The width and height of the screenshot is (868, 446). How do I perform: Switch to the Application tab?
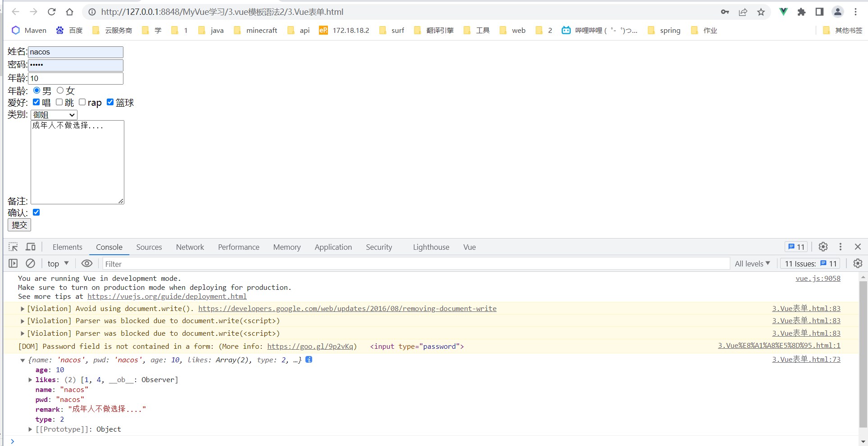(333, 247)
